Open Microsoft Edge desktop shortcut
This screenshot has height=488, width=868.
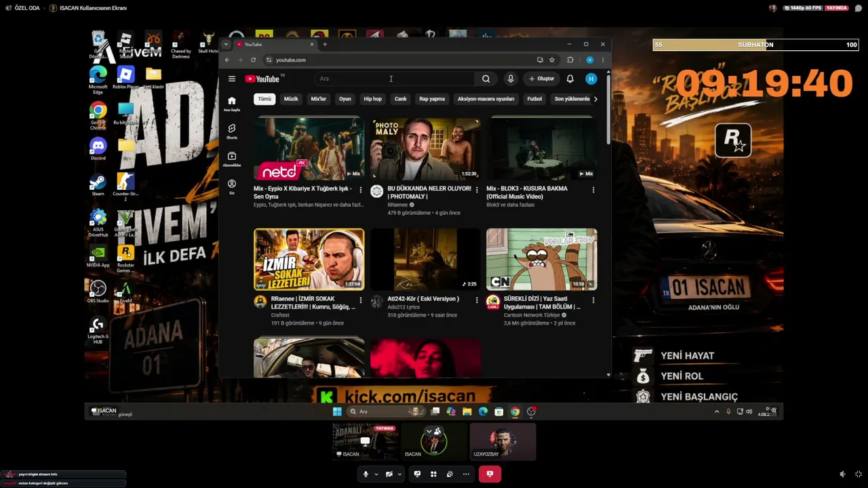[98, 80]
